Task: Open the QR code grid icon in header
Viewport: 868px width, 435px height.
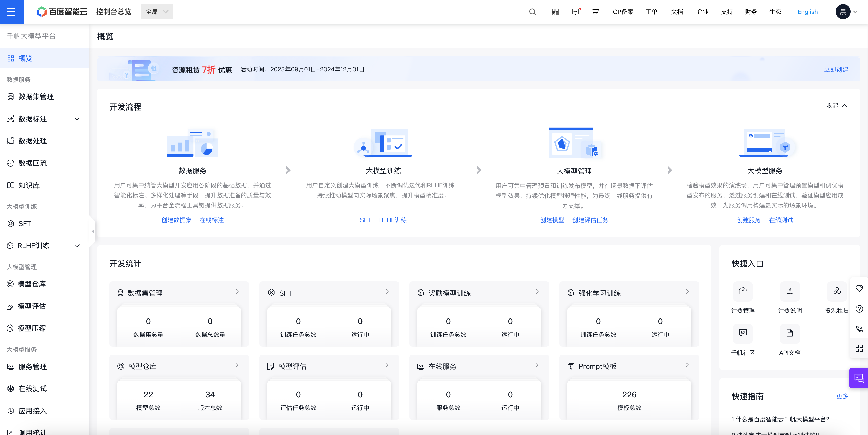Action: coord(555,12)
